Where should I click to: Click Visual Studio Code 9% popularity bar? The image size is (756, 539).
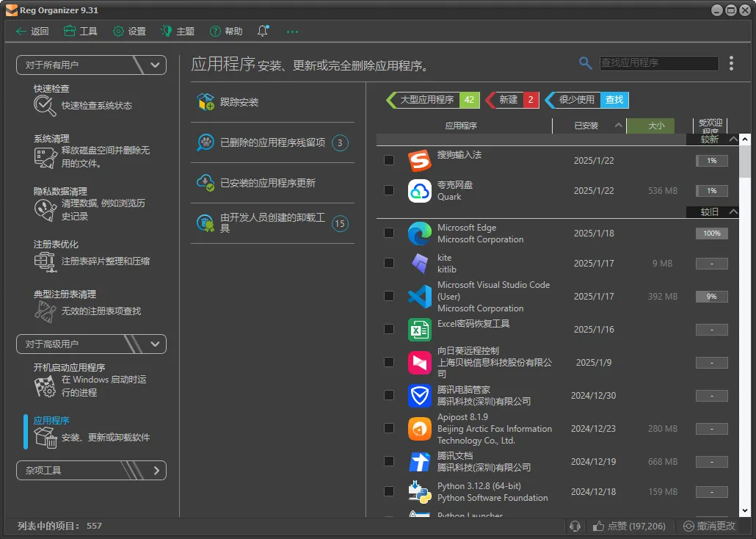pos(712,296)
